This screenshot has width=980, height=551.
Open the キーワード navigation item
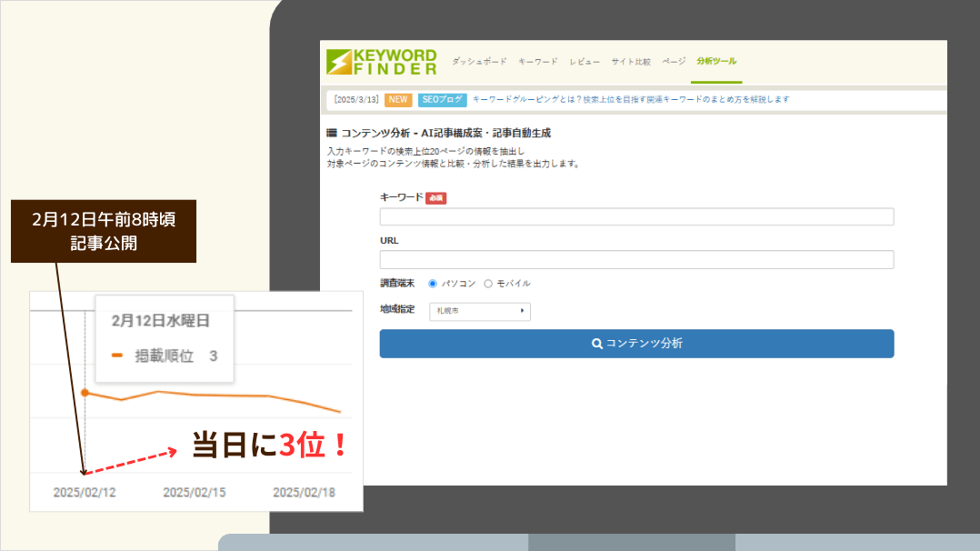point(537,61)
